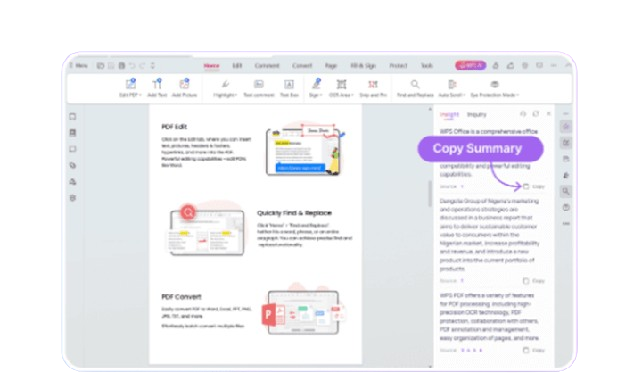The image size is (642, 389).
Task: Click the top icon in the left sidebar
Action: (x=73, y=117)
